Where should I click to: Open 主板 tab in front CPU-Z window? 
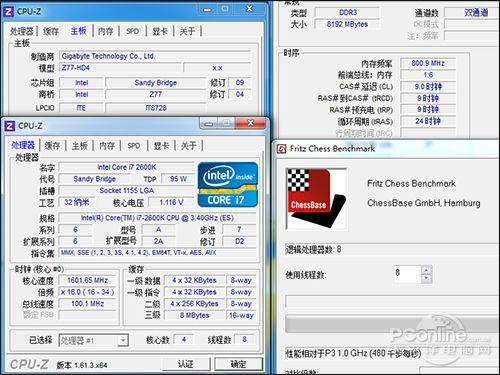coord(80,146)
